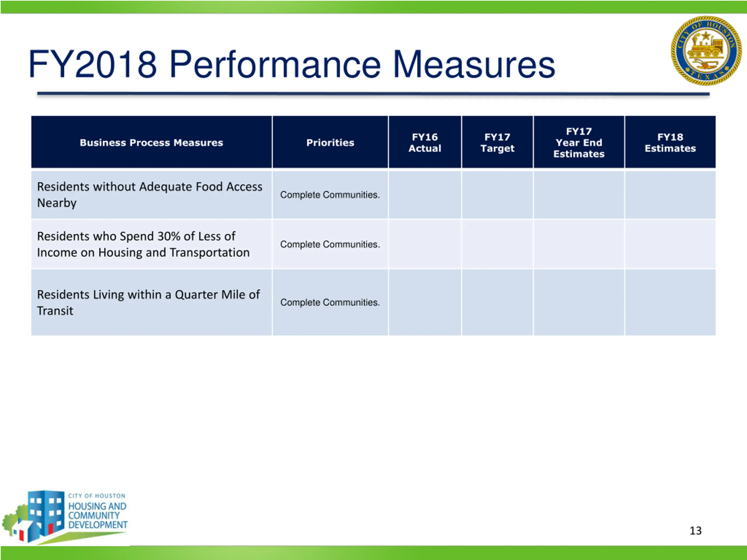Screen dimensions: 747x560
Task: Click 'Complete Communities.' in the Housing and Transportation row
Action: pos(330,244)
